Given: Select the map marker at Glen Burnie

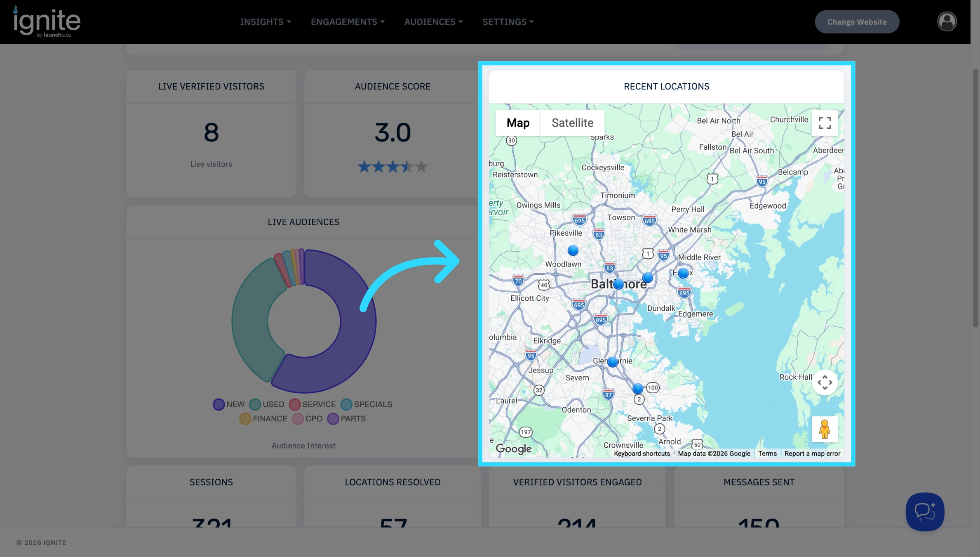Looking at the screenshot, I should coord(613,362).
